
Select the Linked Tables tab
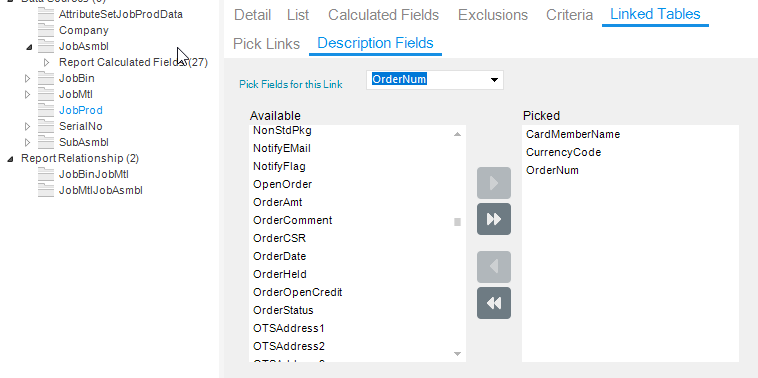click(x=655, y=14)
